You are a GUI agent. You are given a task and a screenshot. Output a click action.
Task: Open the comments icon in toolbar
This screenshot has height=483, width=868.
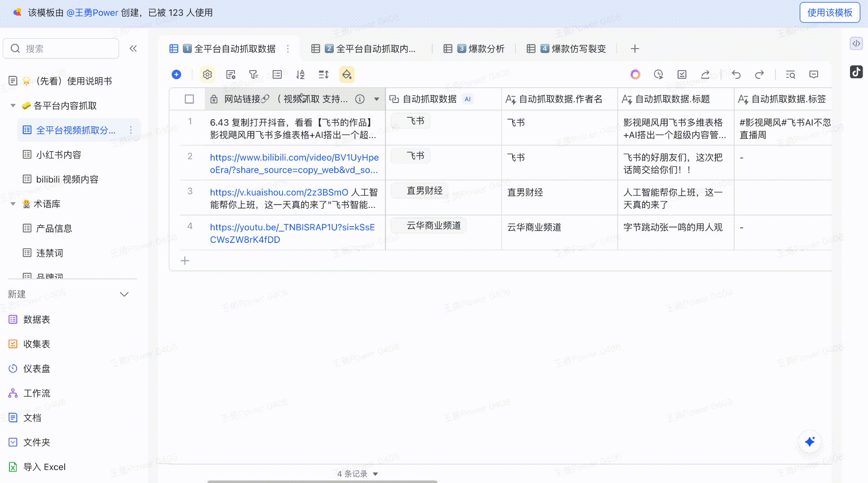814,75
